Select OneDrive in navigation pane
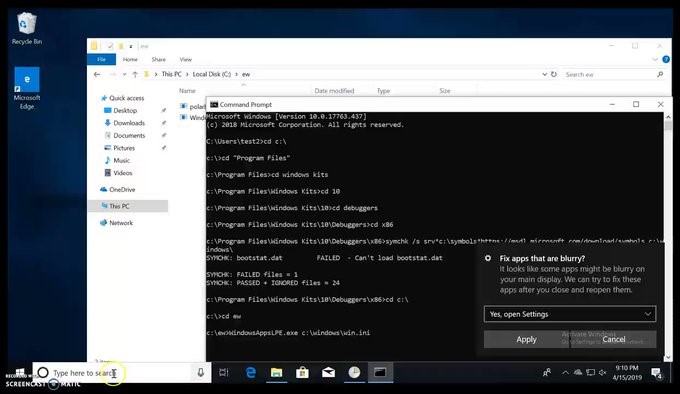The height and width of the screenshot is (394, 680). [x=122, y=190]
